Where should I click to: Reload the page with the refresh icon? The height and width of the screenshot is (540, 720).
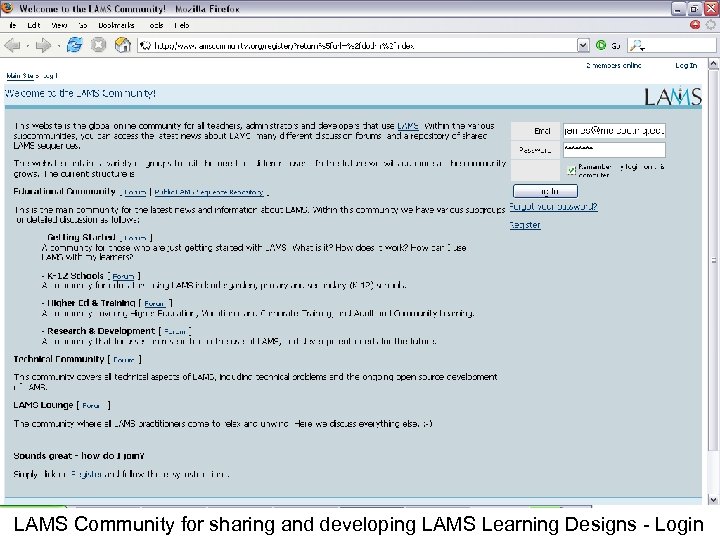[75, 45]
